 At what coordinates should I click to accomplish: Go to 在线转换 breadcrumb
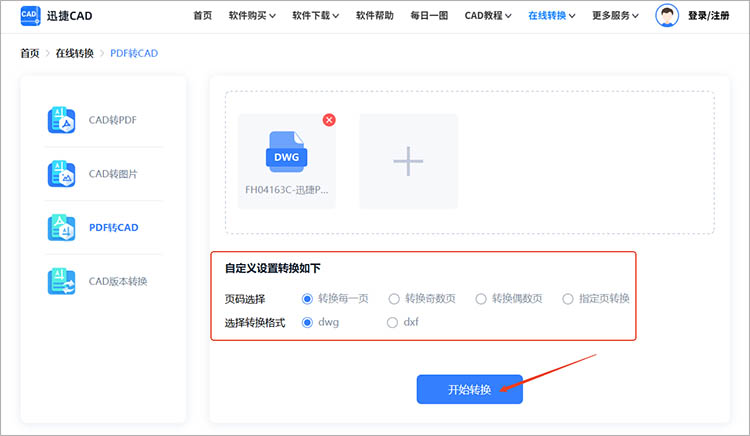(75, 53)
